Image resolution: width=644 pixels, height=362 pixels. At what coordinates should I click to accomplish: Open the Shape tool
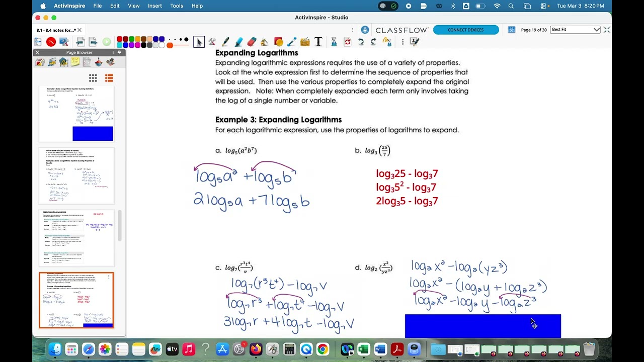[x=278, y=42]
